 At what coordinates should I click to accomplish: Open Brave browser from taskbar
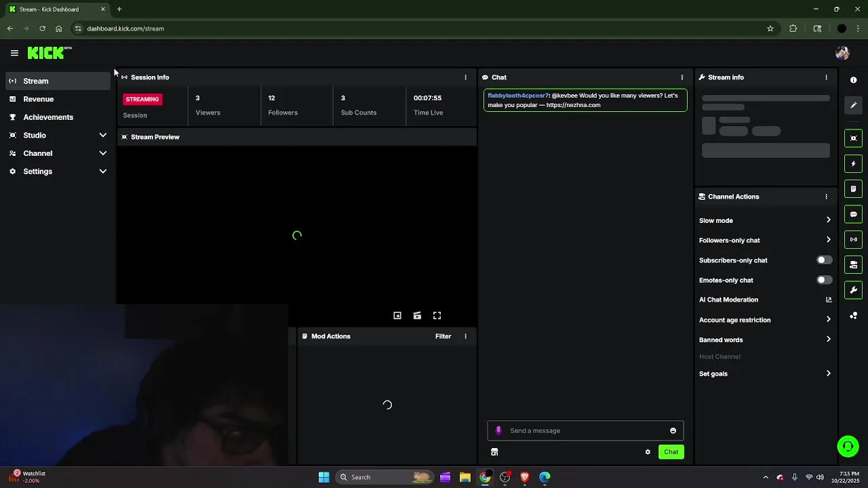(x=525, y=477)
